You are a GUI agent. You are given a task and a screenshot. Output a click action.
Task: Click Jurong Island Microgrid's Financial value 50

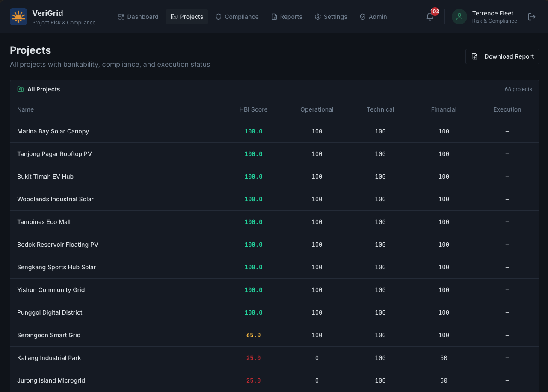pyautogui.click(x=444, y=380)
